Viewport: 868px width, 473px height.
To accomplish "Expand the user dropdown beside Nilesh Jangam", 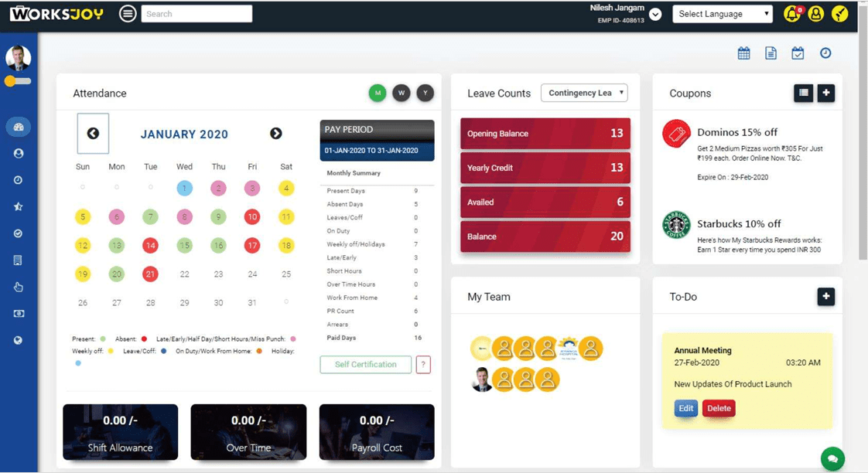I will point(655,14).
